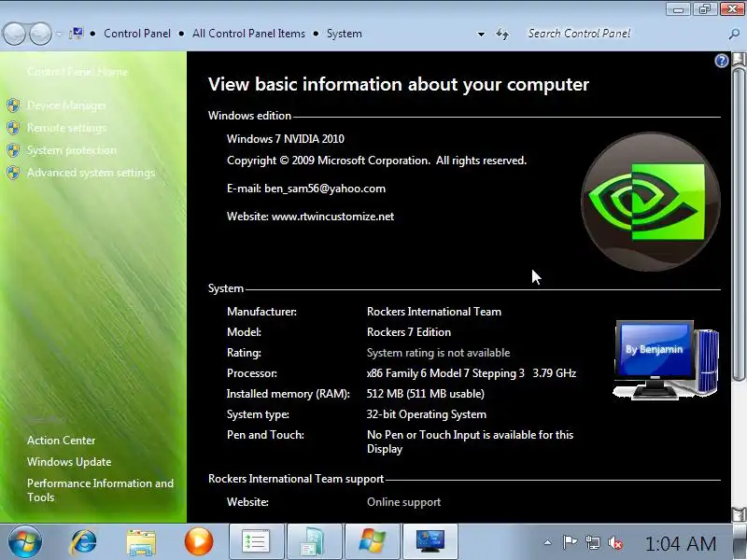Open Remote settings from sidebar
This screenshot has width=747, height=560.
coord(66,128)
